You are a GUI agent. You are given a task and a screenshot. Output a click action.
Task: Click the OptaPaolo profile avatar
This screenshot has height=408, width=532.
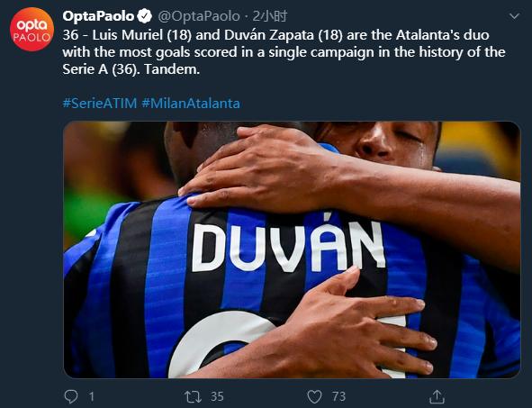tap(32, 29)
